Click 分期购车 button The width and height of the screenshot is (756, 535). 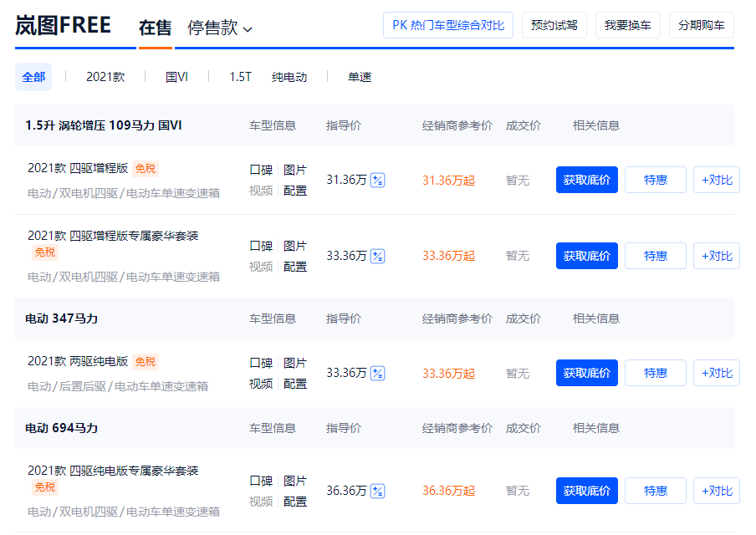(701, 25)
